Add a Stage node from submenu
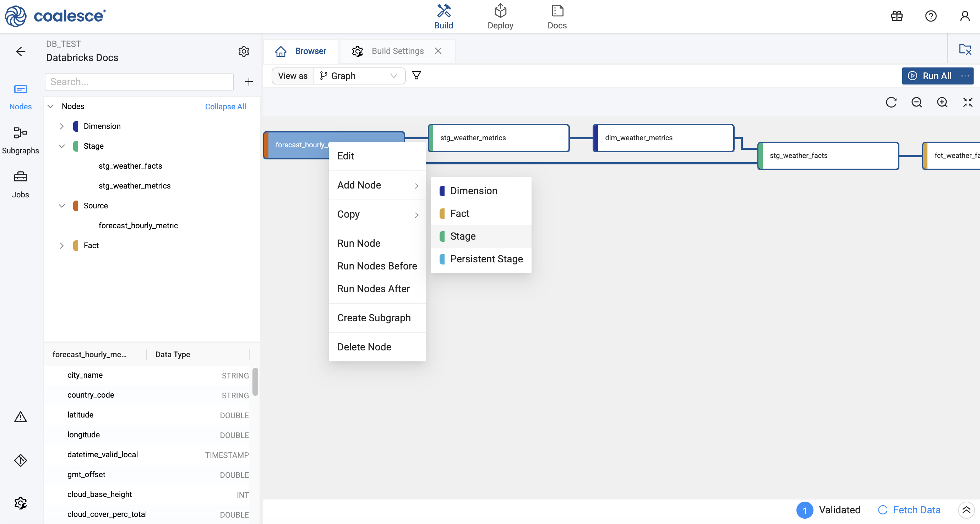The width and height of the screenshot is (980, 524). point(481,236)
